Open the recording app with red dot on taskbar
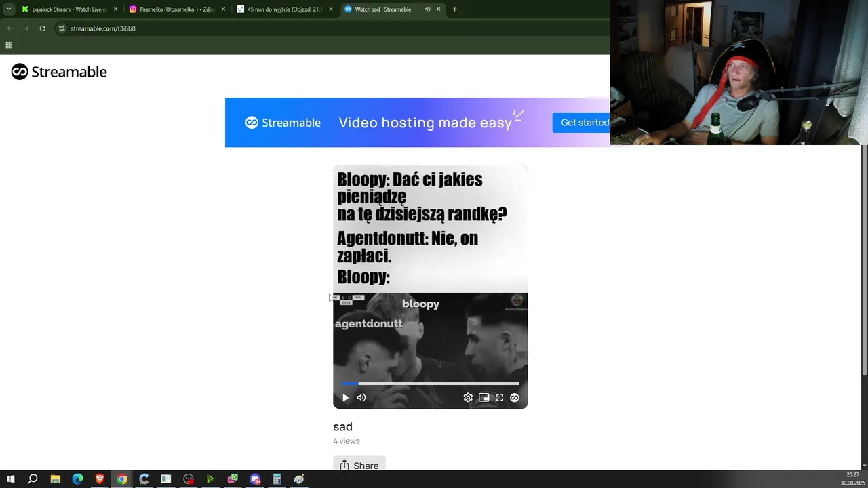The image size is (868, 488). click(189, 479)
